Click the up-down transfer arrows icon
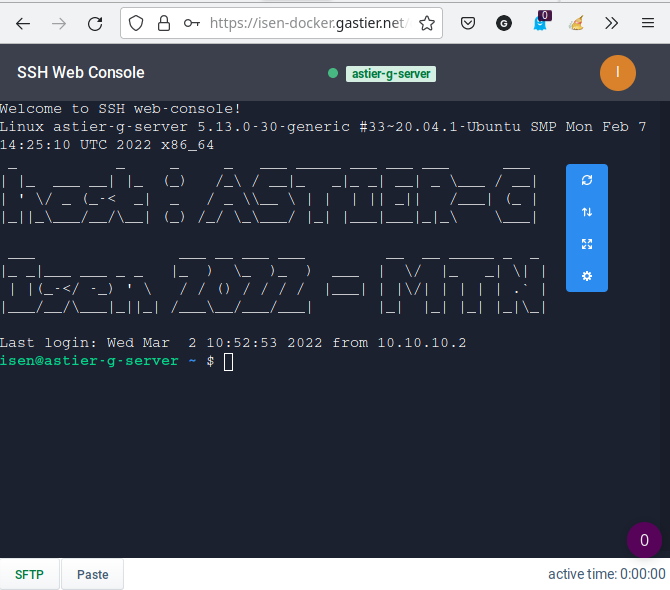 (587, 212)
